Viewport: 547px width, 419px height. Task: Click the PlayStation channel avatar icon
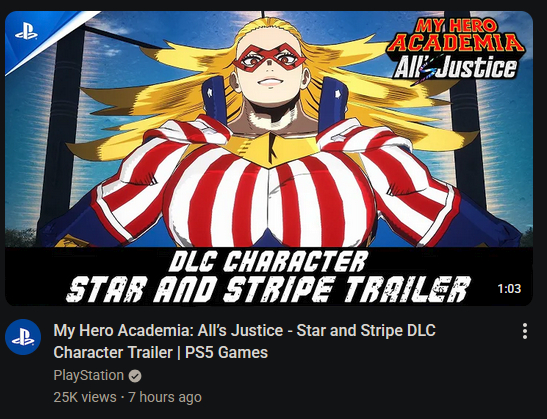pos(23,337)
